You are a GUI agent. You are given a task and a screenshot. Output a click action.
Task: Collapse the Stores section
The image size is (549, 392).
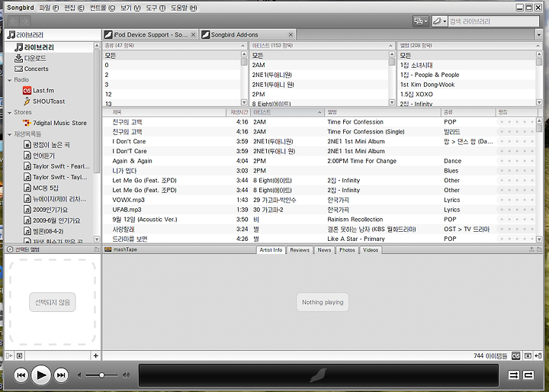click(x=9, y=112)
